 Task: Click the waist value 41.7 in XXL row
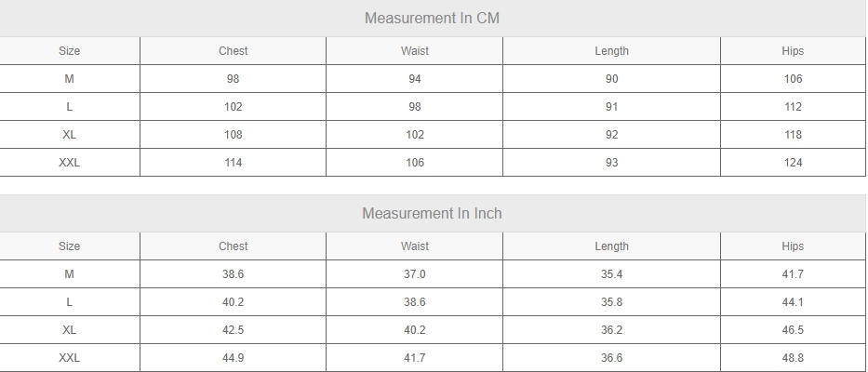click(x=415, y=358)
